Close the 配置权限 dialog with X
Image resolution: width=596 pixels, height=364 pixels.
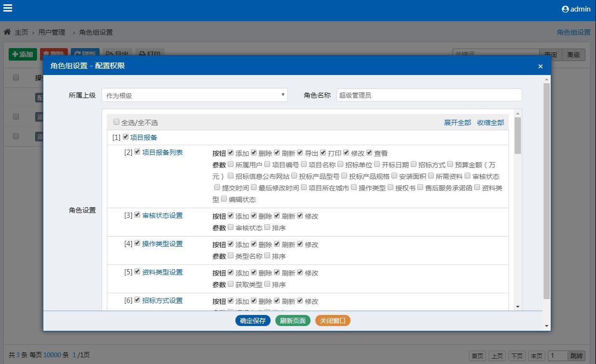540,66
